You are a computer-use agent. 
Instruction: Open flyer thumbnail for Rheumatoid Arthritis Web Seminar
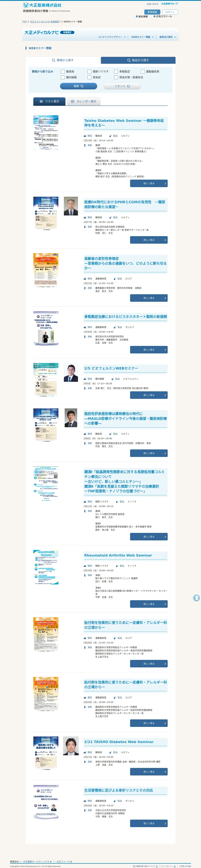click(46, 567)
